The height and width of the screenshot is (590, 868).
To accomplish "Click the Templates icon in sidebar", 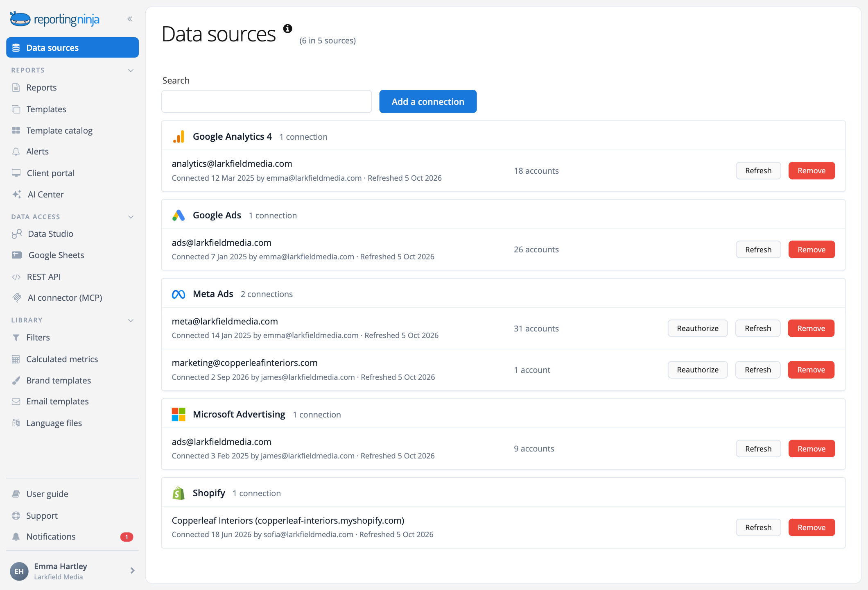I will point(16,109).
